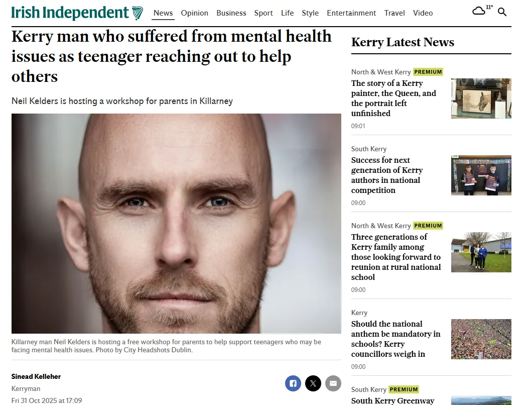
Task: Click the portrait painting thumbnail
Action: (481, 98)
